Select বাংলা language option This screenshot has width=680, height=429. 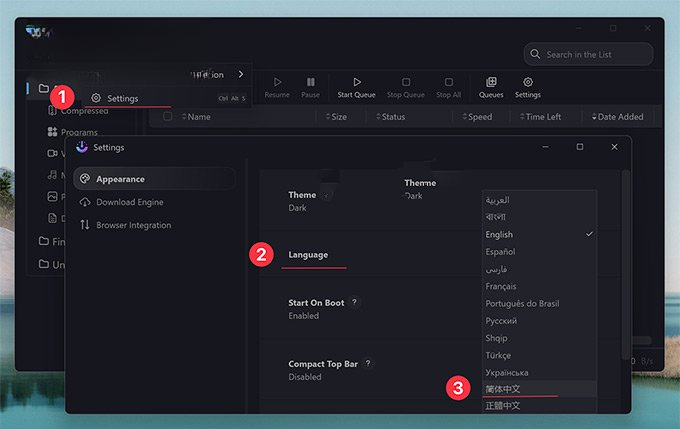539,217
